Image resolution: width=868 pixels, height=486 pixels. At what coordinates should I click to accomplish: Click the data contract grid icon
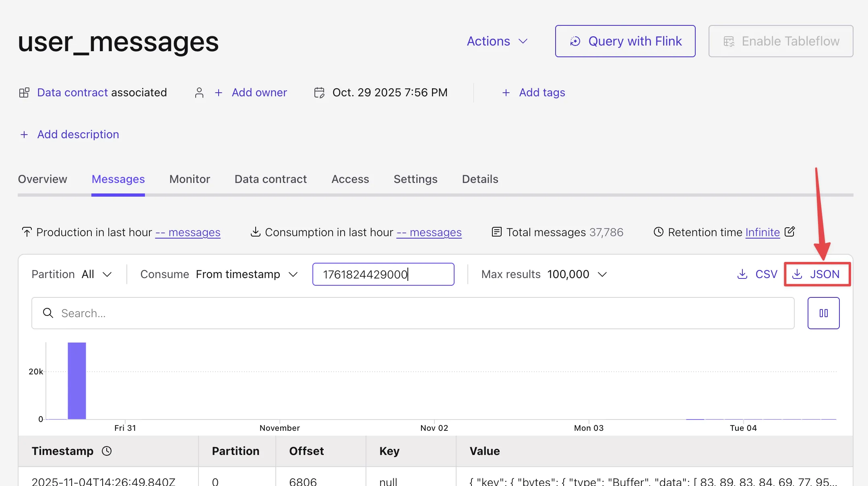pos(24,93)
